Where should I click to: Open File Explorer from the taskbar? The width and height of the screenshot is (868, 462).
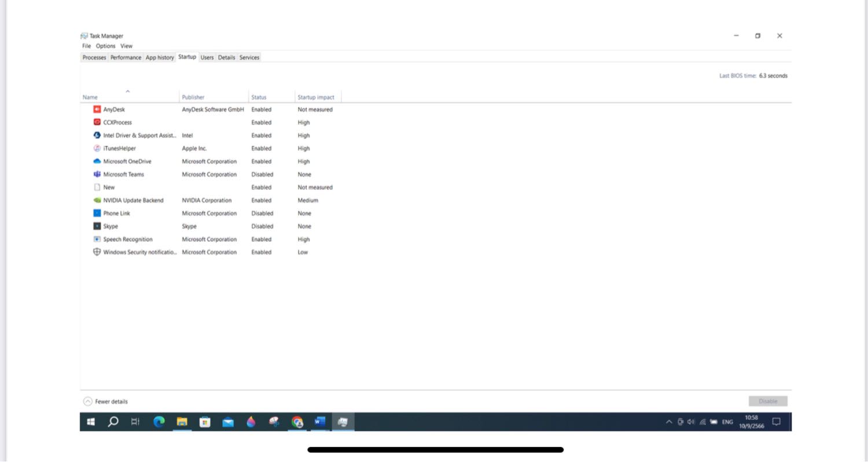pyautogui.click(x=182, y=422)
